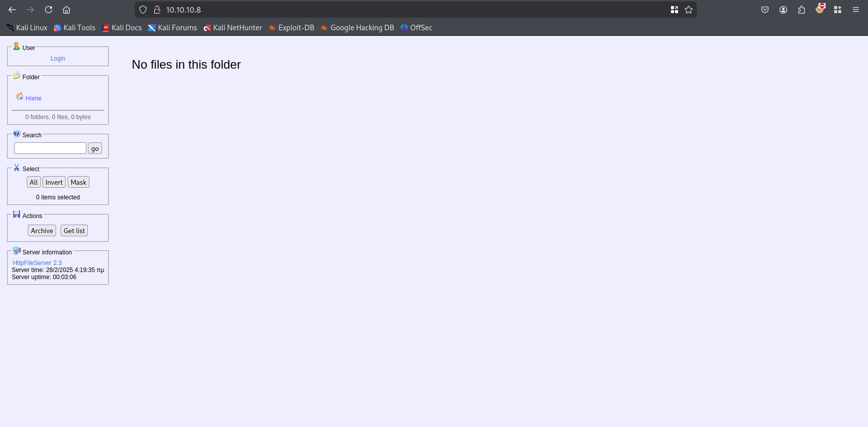Open the Kali Linux bookmark
Screen dimensions: 868x427
point(27,28)
